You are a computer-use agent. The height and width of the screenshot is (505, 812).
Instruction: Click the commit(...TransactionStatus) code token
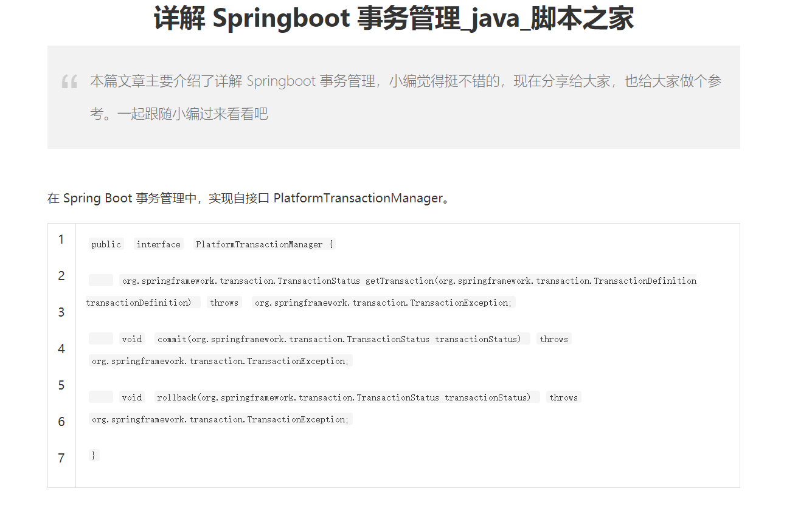click(342, 339)
